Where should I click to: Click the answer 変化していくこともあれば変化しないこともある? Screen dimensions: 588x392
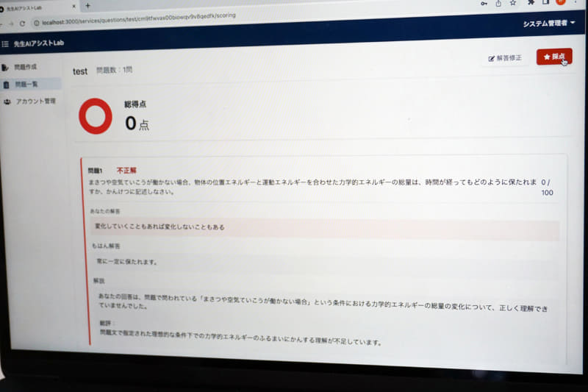(x=159, y=227)
